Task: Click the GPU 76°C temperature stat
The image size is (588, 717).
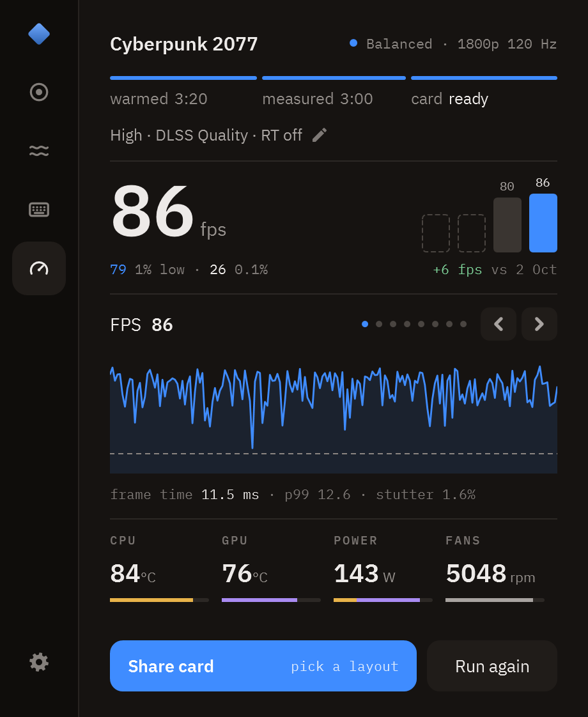Action: [271, 568]
